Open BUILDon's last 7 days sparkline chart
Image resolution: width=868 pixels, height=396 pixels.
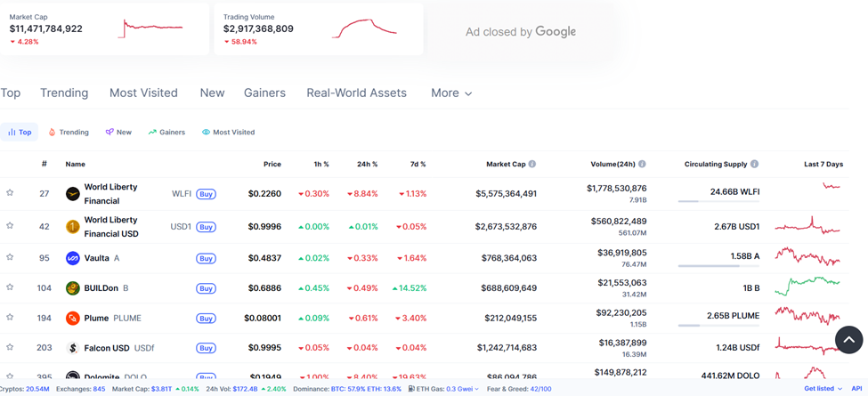tap(807, 287)
